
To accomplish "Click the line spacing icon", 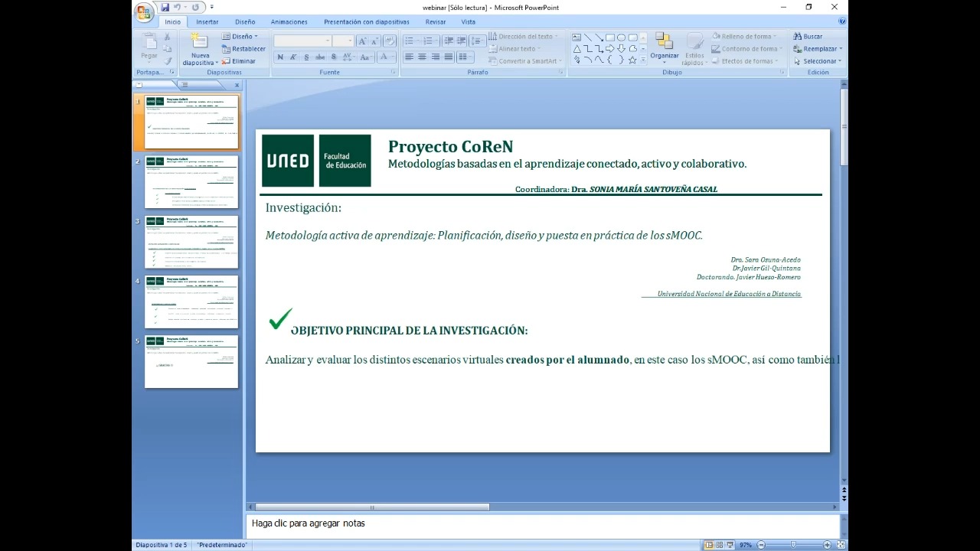I will pos(477,41).
